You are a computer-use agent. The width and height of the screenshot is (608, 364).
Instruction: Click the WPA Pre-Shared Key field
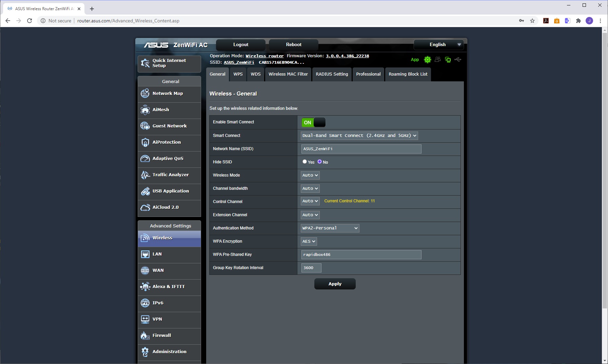(x=361, y=255)
